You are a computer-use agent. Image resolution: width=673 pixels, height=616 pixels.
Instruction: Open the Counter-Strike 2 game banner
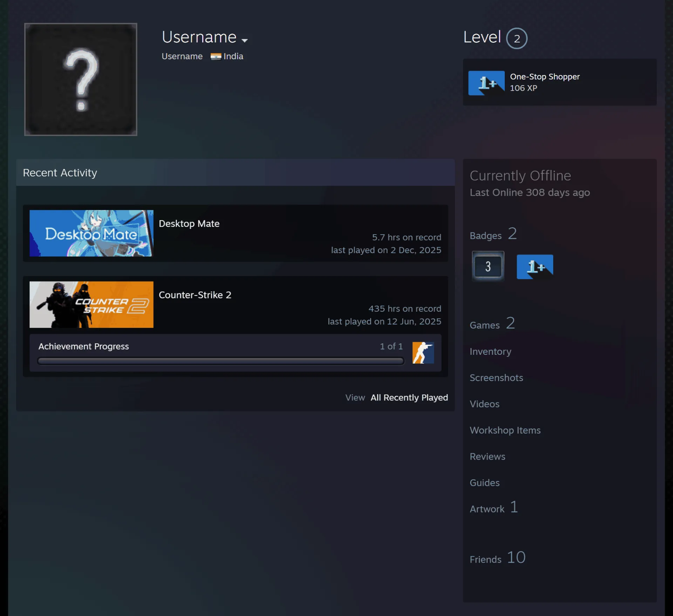point(91,305)
